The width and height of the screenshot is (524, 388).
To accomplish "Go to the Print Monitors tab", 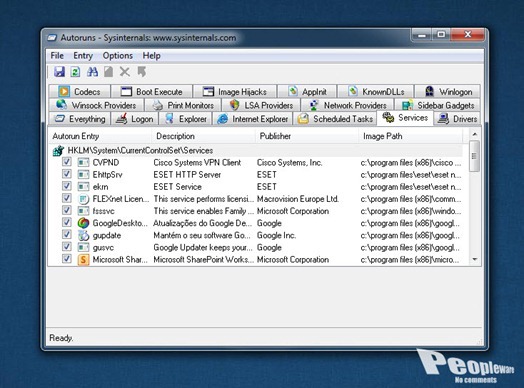I will [x=183, y=105].
